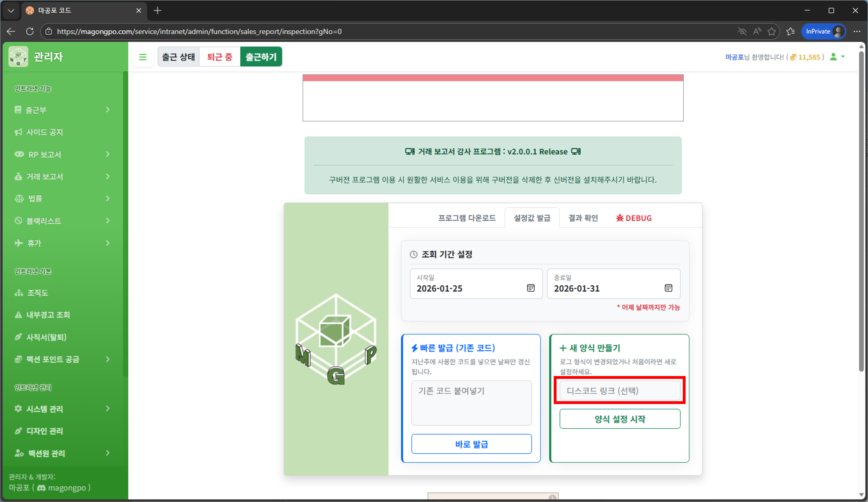
Task: Switch to the 결과 확인 tab
Action: pyautogui.click(x=583, y=218)
